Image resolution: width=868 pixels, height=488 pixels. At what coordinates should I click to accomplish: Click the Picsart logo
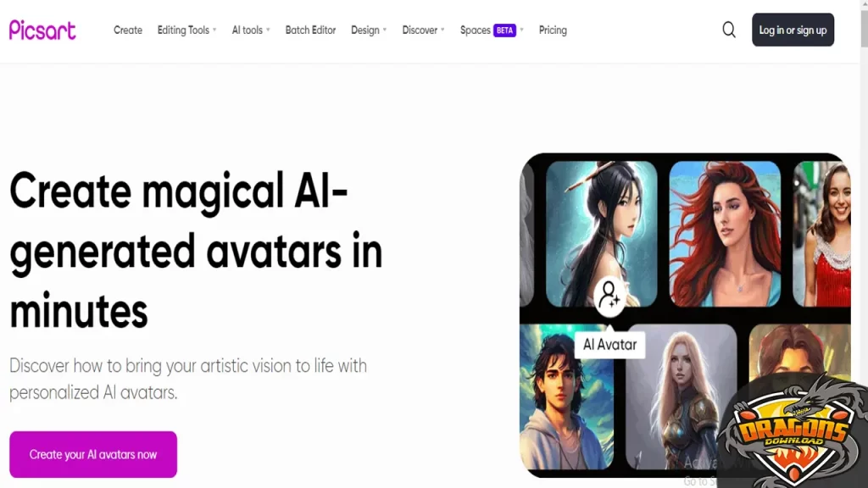tap(42, 30)
